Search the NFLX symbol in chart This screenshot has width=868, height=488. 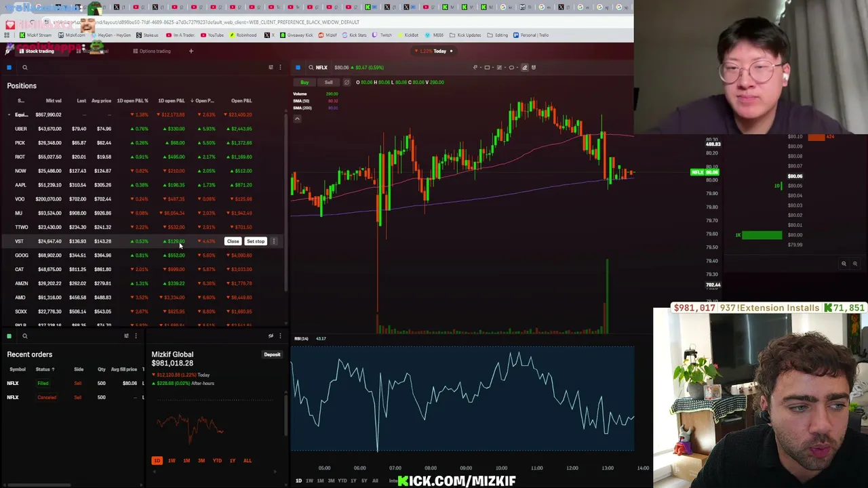pos(317,67)
